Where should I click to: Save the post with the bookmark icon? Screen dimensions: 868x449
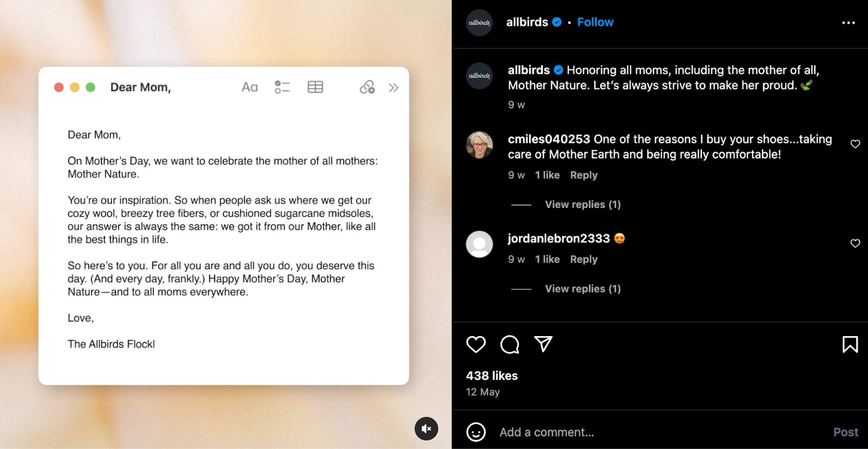[x=850, y=344]
